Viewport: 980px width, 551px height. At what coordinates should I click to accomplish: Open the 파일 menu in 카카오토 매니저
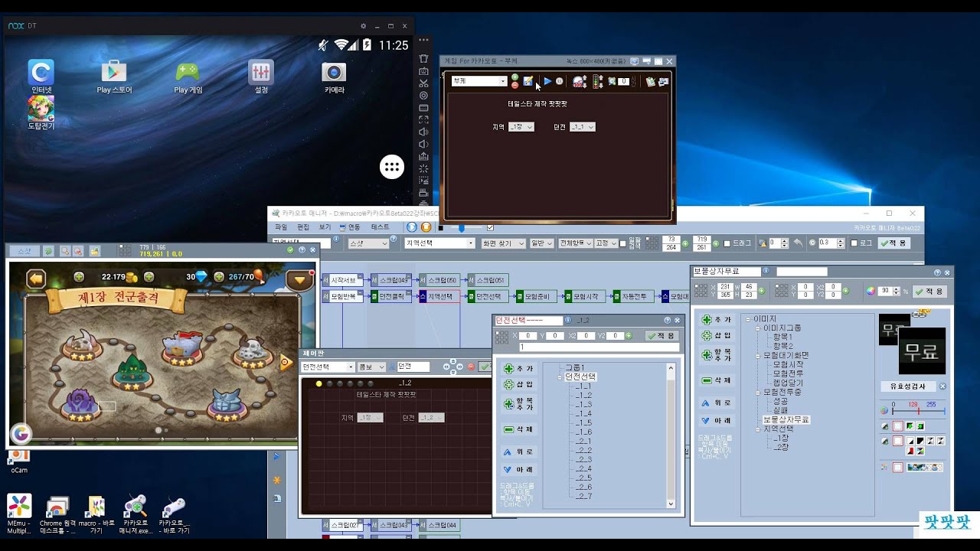[281, 227]
